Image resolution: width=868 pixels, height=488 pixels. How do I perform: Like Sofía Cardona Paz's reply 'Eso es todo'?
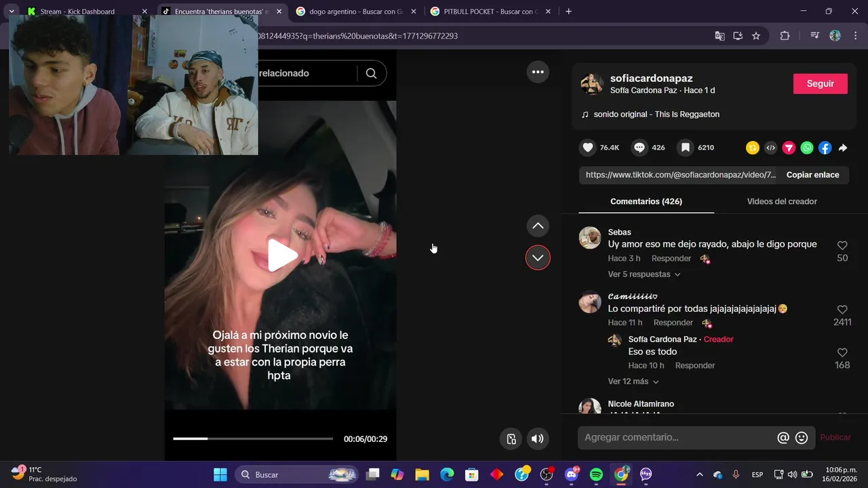(842, 352)
